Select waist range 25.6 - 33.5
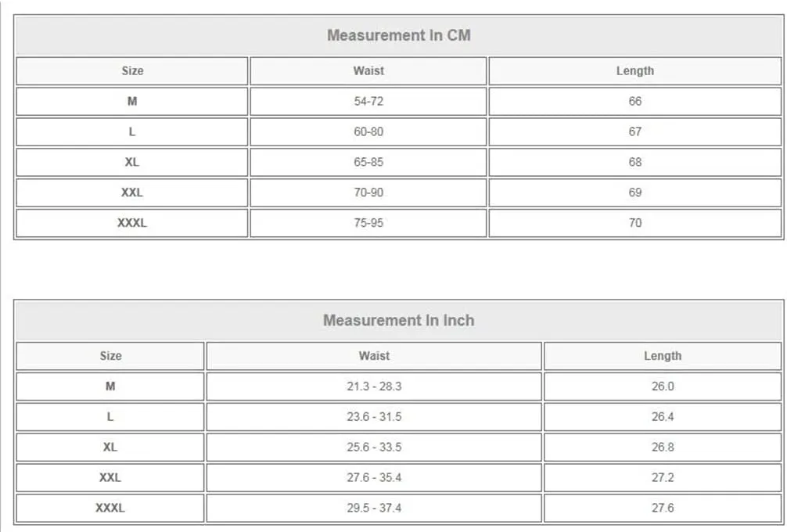The width and height of the screenshot is (787, 532). point(374,448)
